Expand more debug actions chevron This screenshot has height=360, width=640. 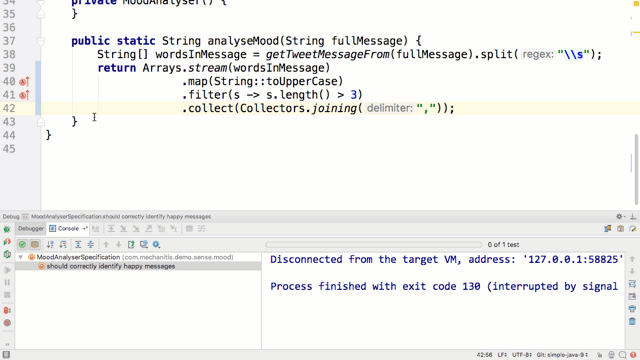point(7,344)
